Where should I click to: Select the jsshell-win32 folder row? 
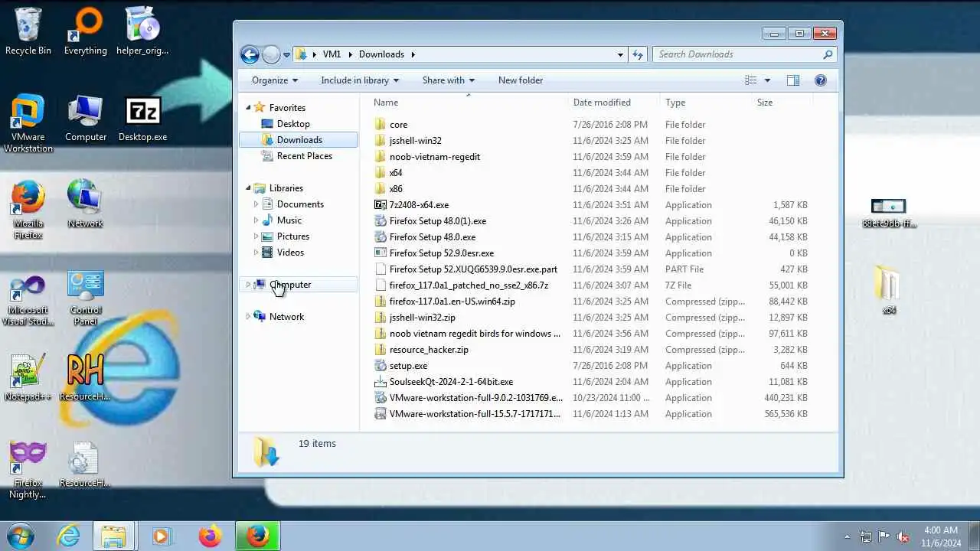click(591, 141)
